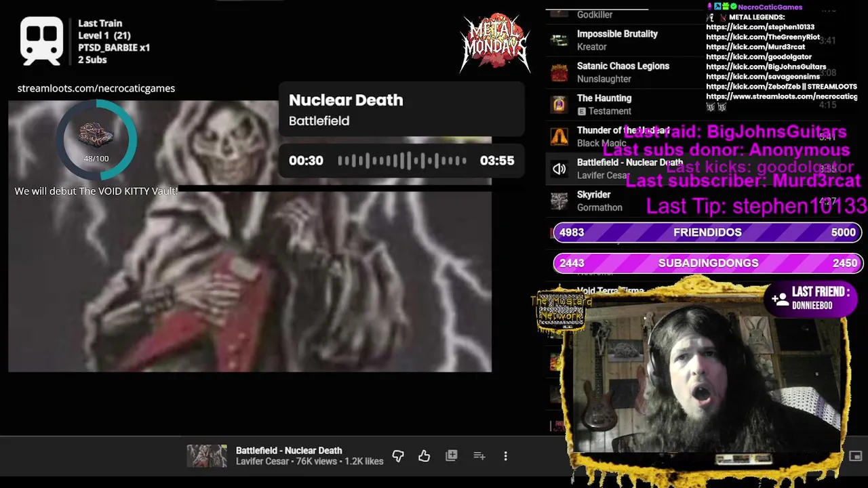868x488 pixels.
Task: Click the Thunder of the Undead album thumbnail
Action: coord(559,137)
